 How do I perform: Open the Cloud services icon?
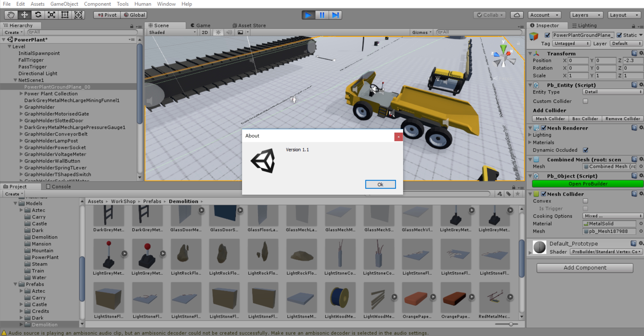[x=517, y=15]
